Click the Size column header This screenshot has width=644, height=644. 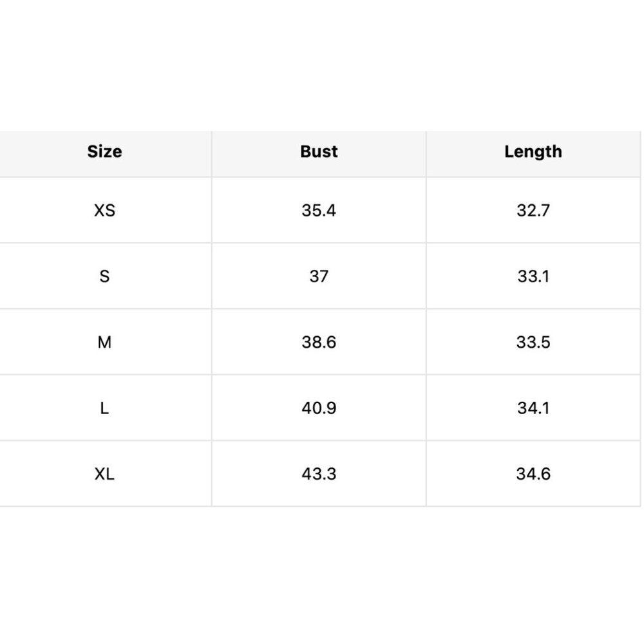pos(104,151)
